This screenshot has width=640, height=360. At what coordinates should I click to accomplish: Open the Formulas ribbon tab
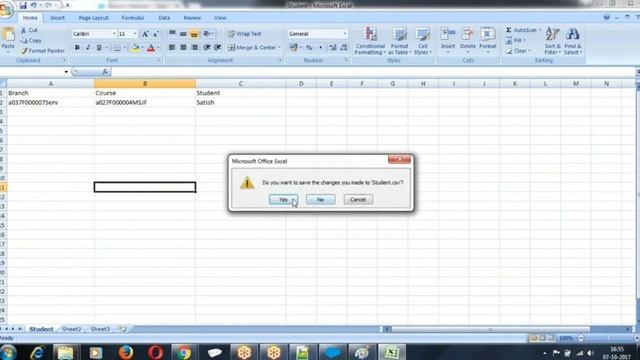(133, 18)
